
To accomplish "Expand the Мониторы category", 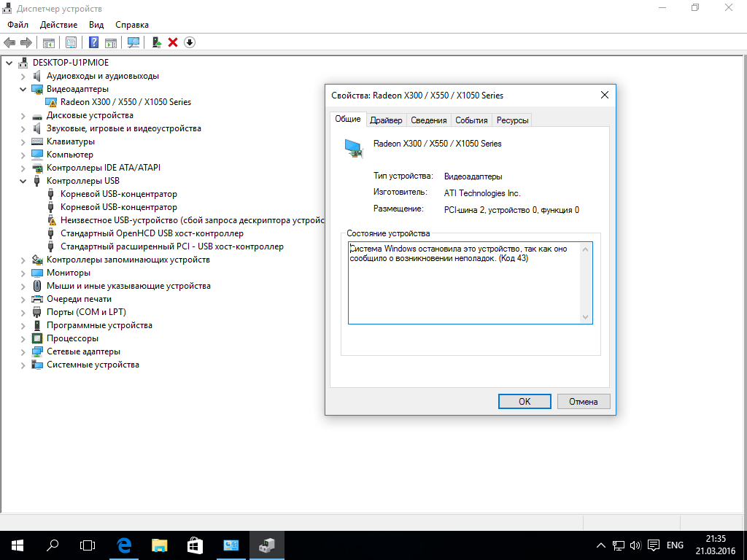I will (23, 273).
